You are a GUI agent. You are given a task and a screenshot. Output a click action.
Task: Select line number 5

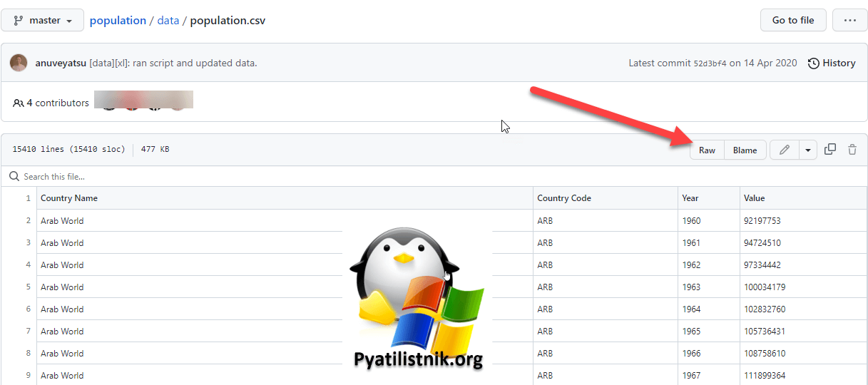(x=29, y=287)
